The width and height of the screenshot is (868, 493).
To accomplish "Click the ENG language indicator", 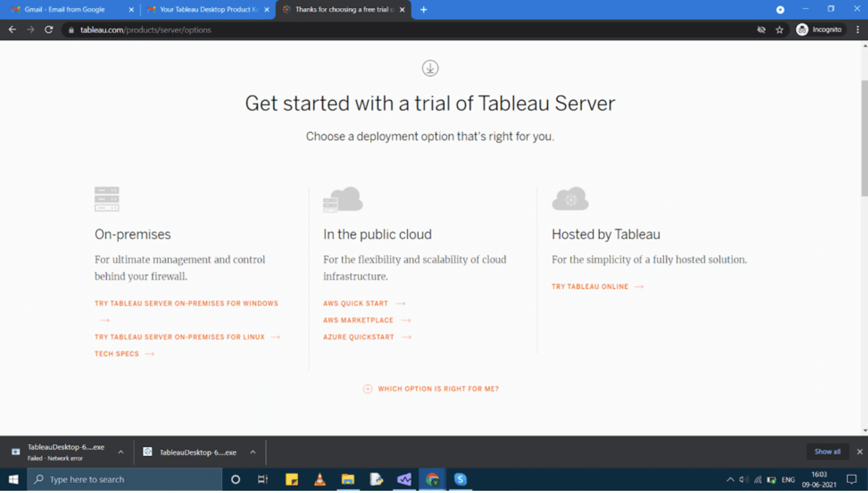I will point(788,479).
